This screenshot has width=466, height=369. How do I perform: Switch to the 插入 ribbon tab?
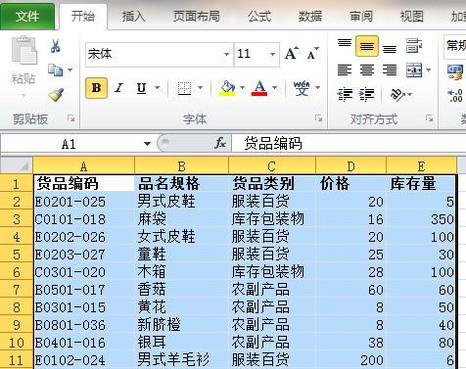click(134, 16)
